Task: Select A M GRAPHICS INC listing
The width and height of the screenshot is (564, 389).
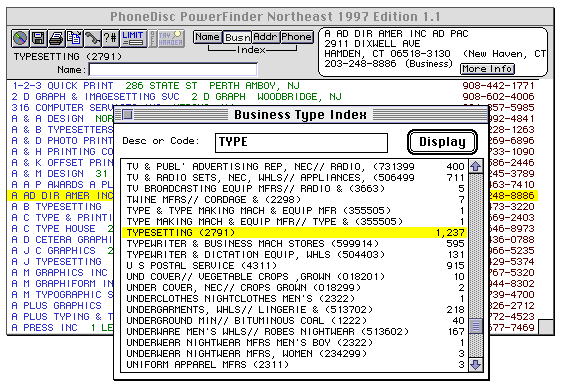Action: 61,273
